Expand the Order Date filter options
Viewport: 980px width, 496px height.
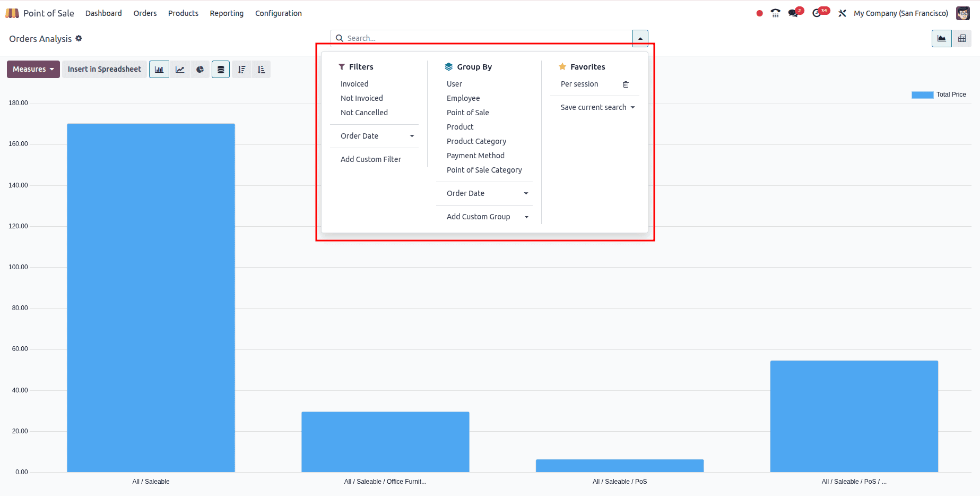click(x=412, y=136)
